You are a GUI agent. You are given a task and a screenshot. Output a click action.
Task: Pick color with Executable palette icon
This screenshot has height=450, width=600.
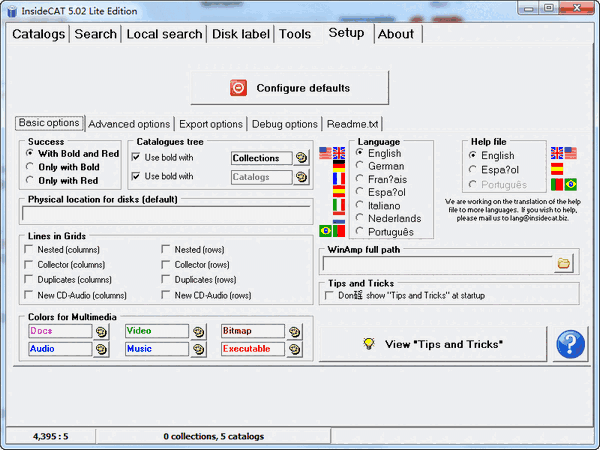pyautogui.click(x=294, y=349)
